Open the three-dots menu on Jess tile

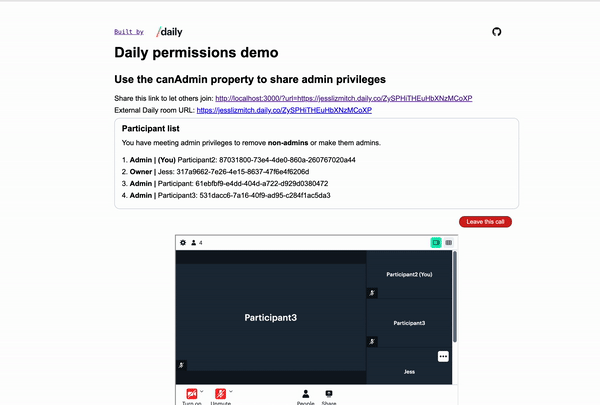(x=443, y=356)
